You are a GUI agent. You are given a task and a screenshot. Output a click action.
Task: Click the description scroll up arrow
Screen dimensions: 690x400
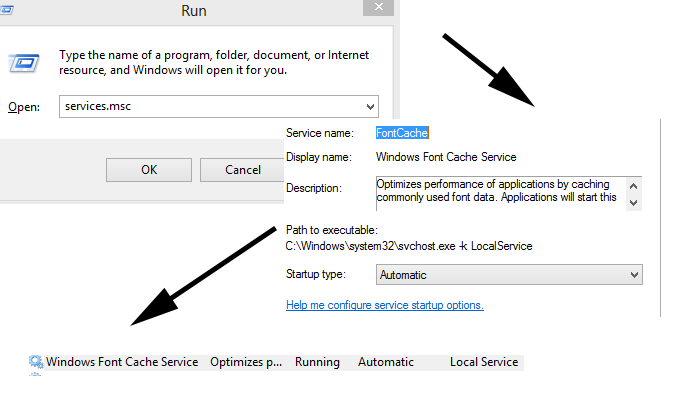(634, 186)
